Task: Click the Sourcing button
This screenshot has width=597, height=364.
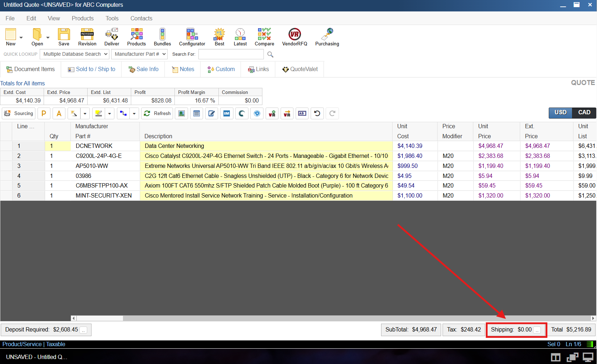Action: click(19, 114)
